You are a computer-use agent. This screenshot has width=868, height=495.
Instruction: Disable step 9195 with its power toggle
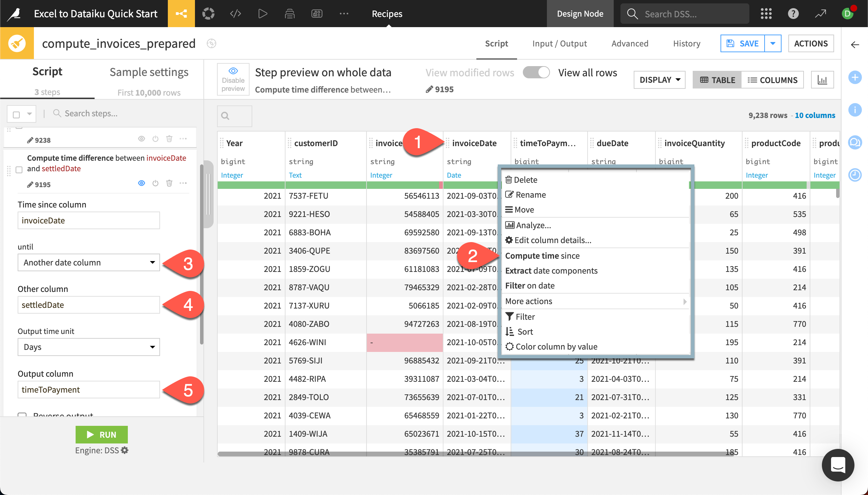tap(155, 183)
